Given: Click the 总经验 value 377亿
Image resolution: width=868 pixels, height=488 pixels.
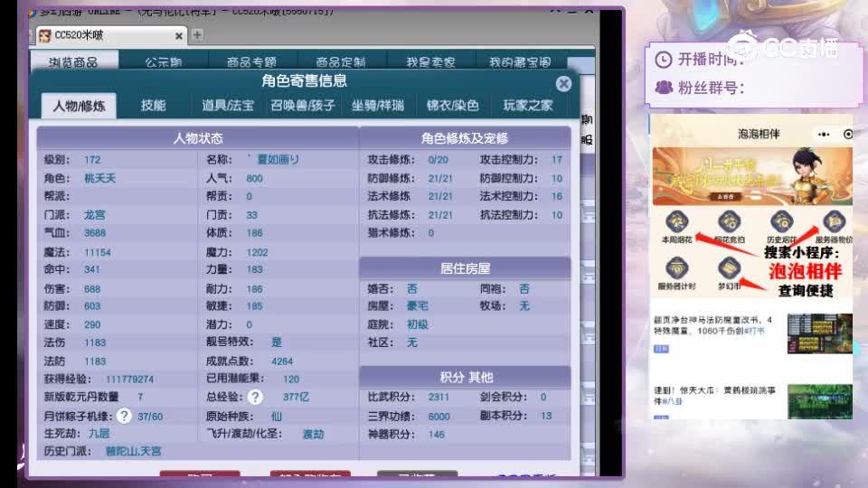Looking at the screenshot, I should pos(296,397).
